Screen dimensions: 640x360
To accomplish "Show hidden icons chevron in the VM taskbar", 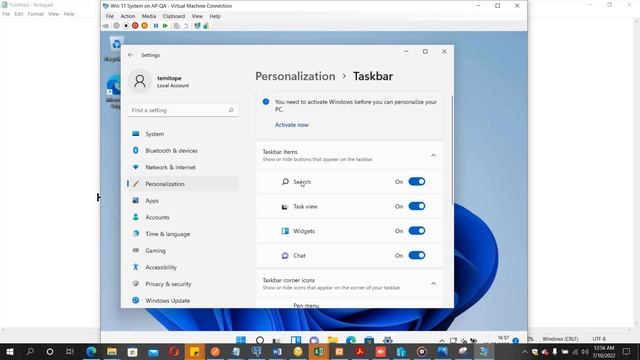I will coord(442,340).
